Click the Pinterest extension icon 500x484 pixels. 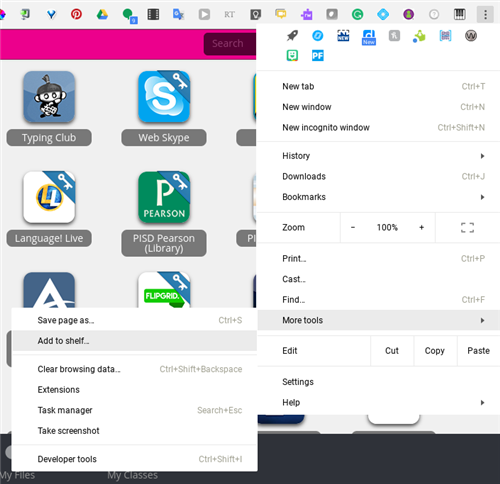coord(76,14)
